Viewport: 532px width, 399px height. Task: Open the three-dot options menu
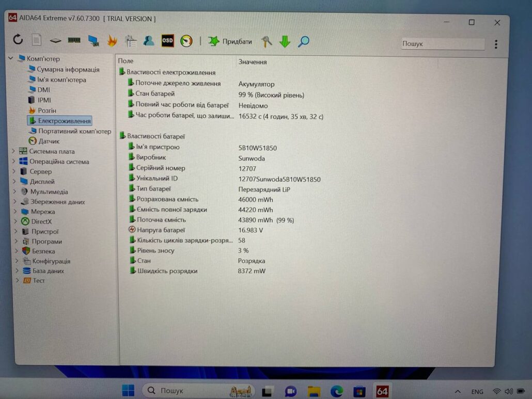tap(496, 44)
